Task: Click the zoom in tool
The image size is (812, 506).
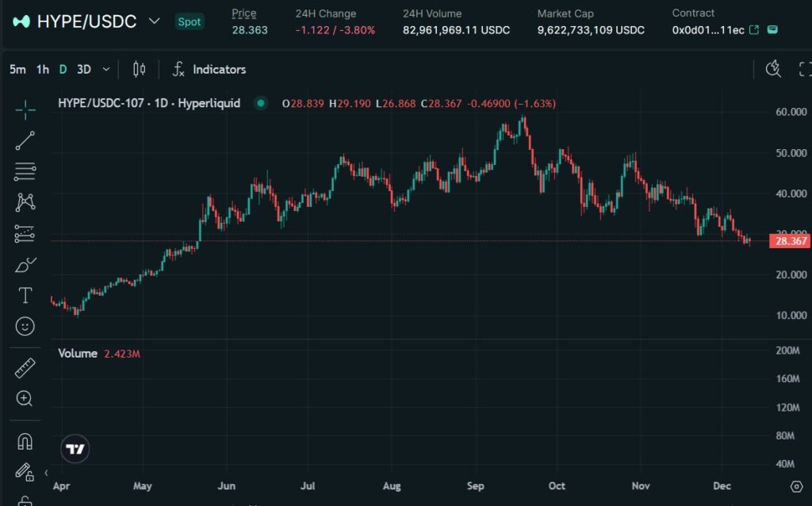Action: tap(25, 399)
